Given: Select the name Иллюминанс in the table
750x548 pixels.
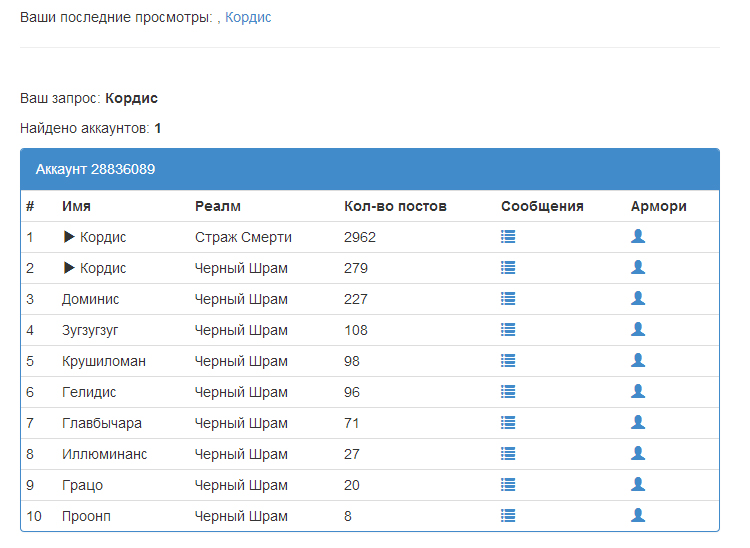Looking at the screenshot, I should [104, 454].
